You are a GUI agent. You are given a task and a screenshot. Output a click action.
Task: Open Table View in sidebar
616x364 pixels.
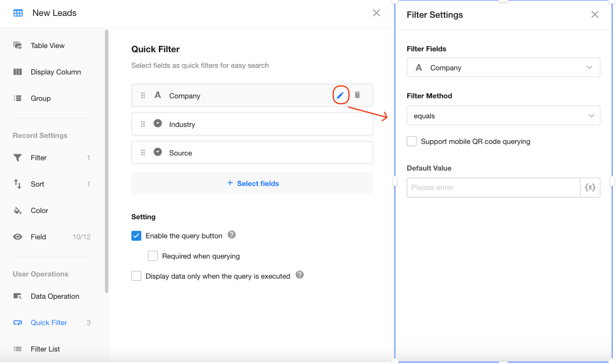pos(47,45)
